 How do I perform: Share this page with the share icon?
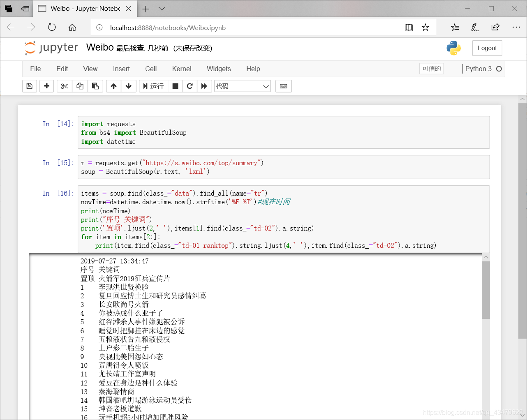(x=495, y=28)
